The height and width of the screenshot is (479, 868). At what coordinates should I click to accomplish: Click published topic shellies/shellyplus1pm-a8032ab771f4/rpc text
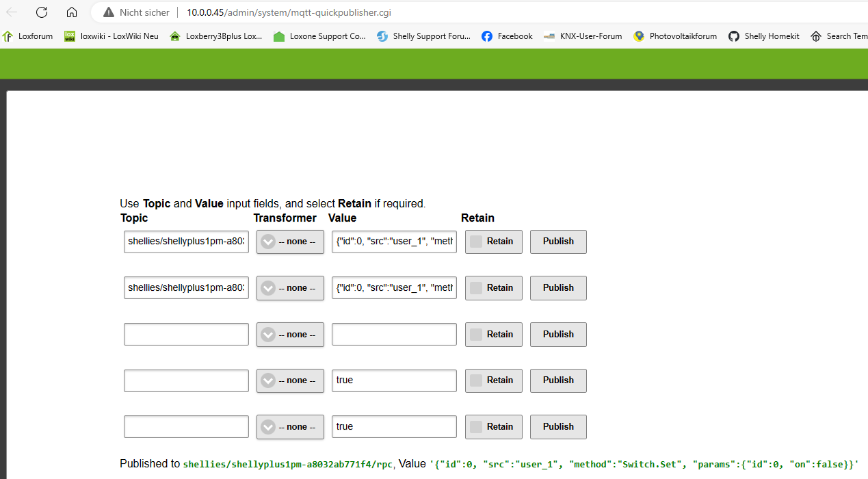tap(288, 464)
